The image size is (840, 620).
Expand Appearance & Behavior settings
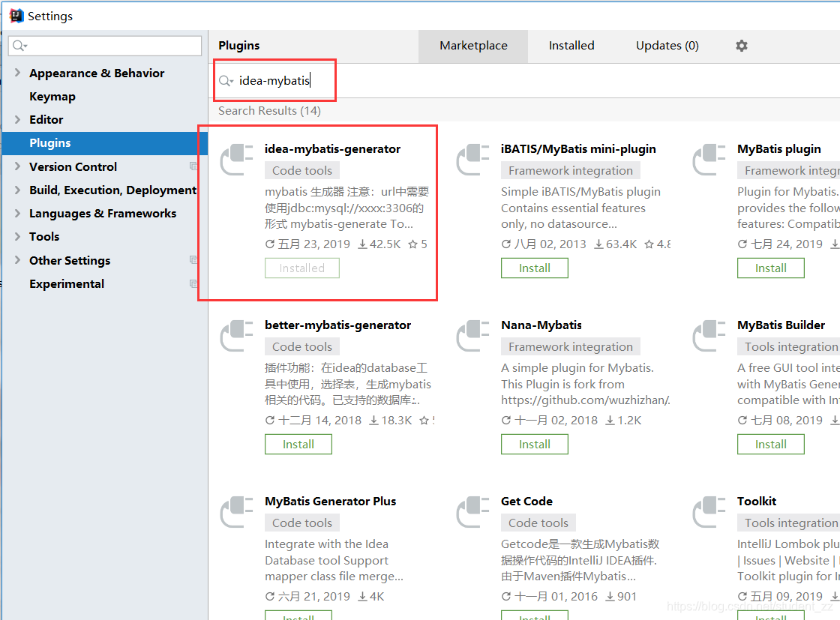[18, 72]
